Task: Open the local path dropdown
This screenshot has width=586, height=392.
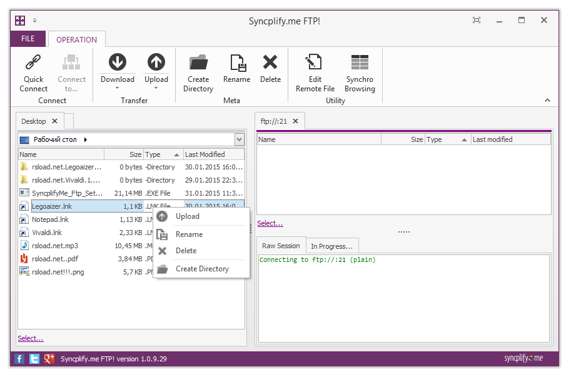Action: coord(240,140)
